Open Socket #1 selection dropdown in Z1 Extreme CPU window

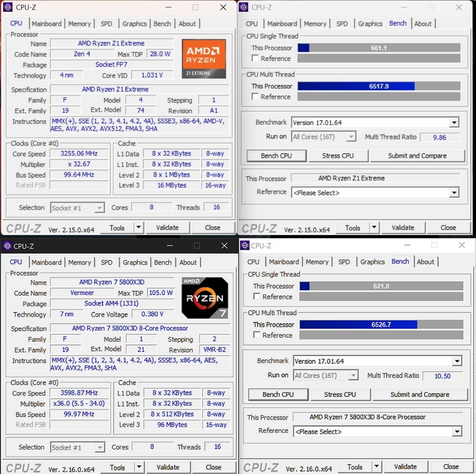[x=100, y=208]
